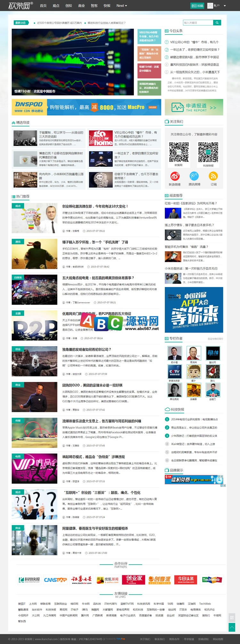Click the 科技快报 WeChat QR code
Viewport: 240px width, 644px height.
[208, 152]
